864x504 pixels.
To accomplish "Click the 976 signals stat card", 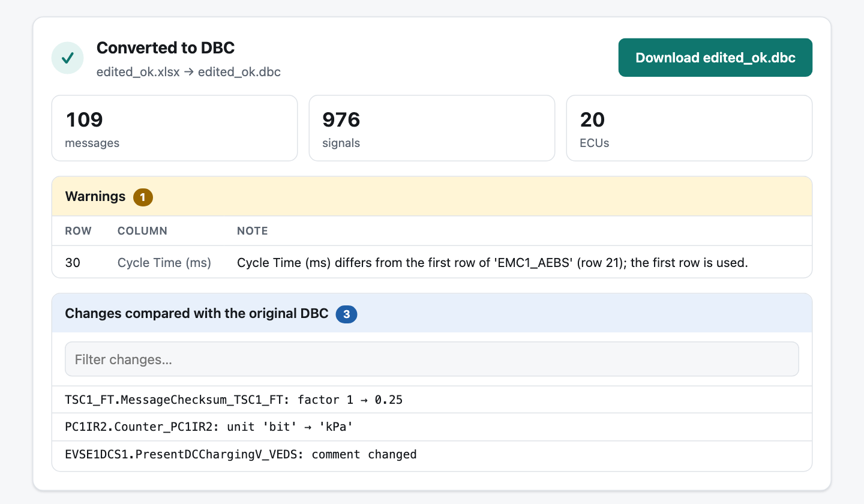I will (432, 128).
